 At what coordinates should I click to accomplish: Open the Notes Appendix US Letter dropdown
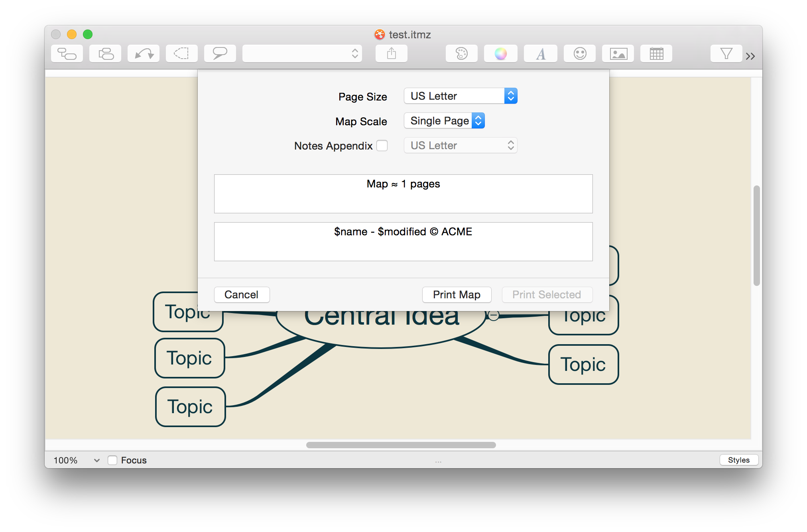(461, 146)
